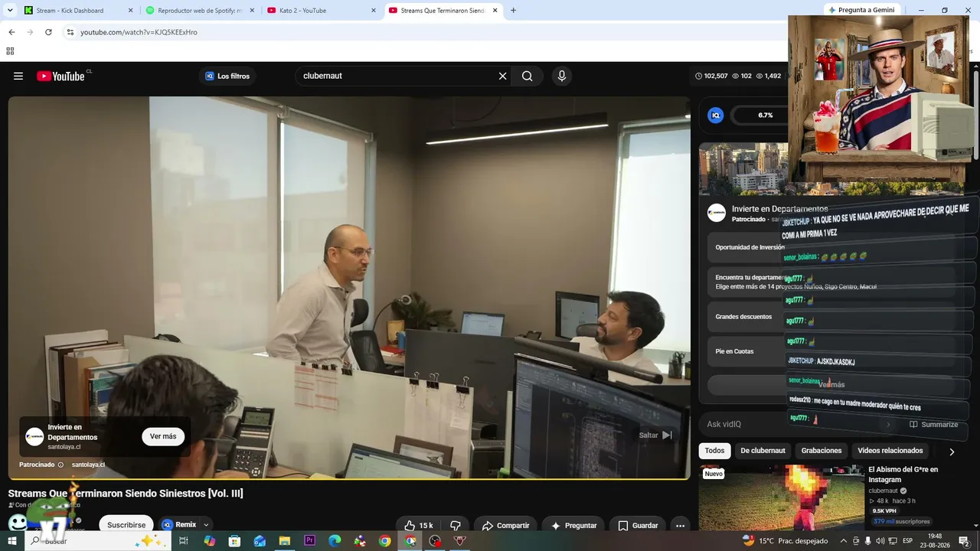Open the Chrome apps grid shortcut
The width and height of the screenshot is (980, 551).
(x=10, y=51)
